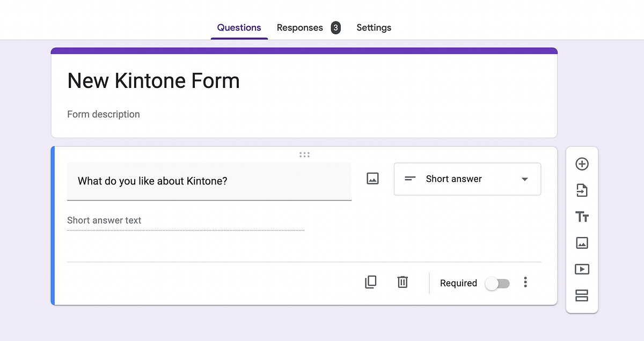Click the Import questions icon
This screenshot has height=341, width=644.
pos(582,191)
